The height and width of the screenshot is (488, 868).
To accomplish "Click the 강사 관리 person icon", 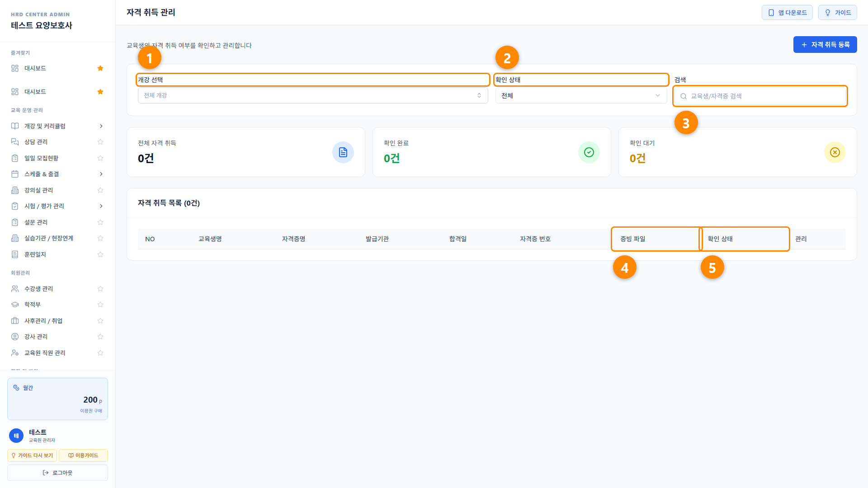I will (x=15, y=337).
